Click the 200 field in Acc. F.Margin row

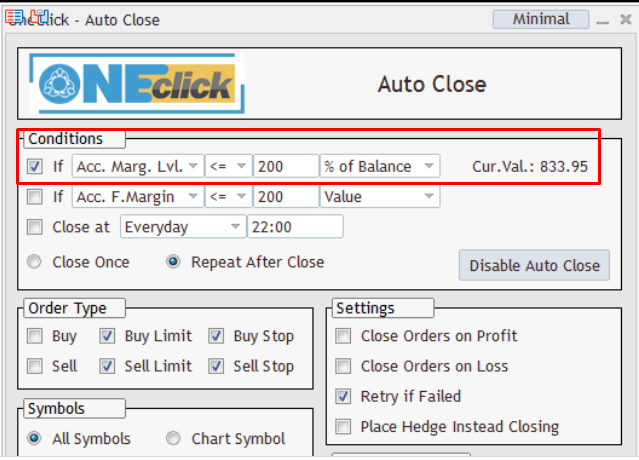tap(286, 196)
